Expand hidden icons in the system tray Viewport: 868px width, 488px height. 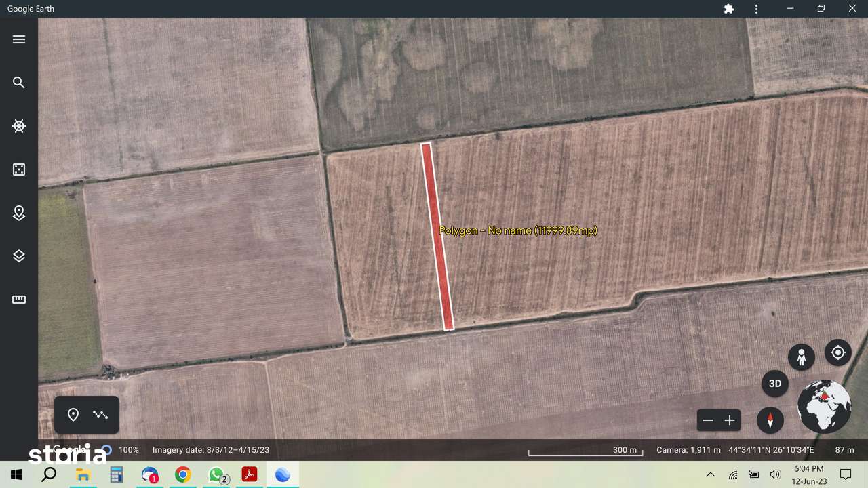711,474
